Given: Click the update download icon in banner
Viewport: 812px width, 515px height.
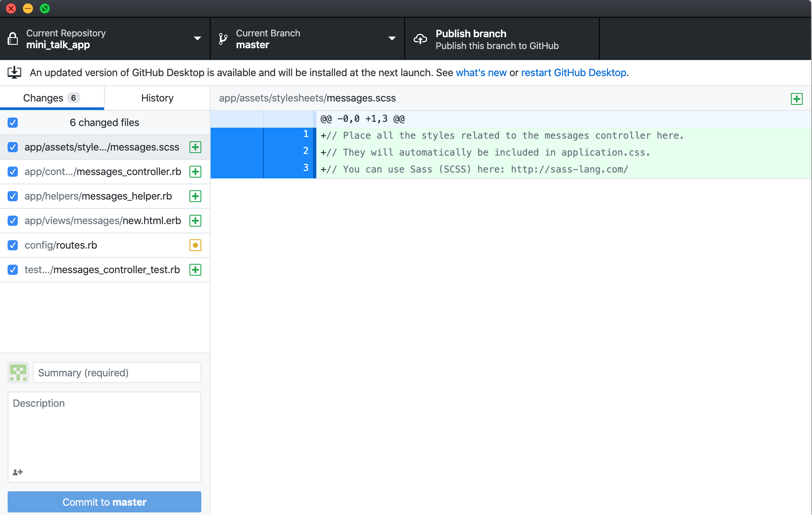Looking at the screenshot, I should 14,73.
